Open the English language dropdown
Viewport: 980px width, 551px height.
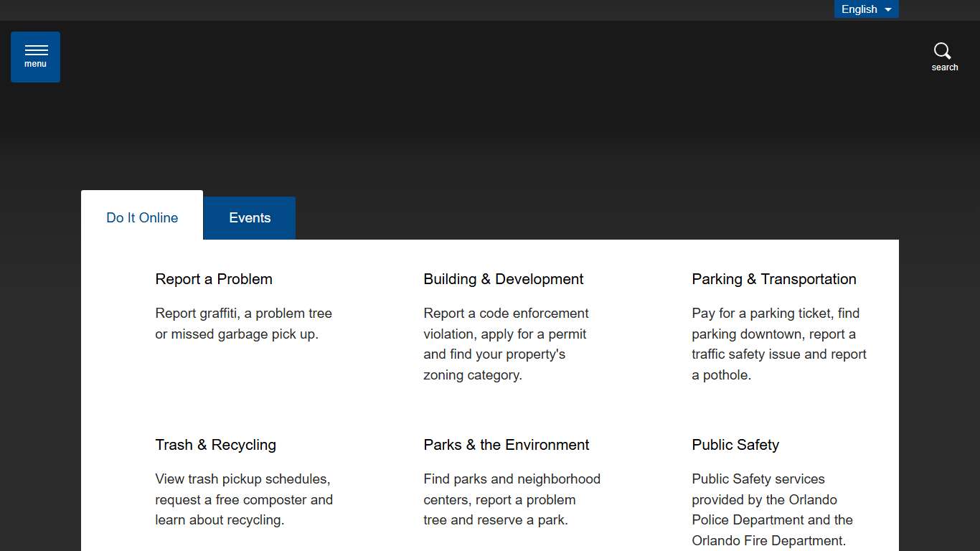[859, 9]
